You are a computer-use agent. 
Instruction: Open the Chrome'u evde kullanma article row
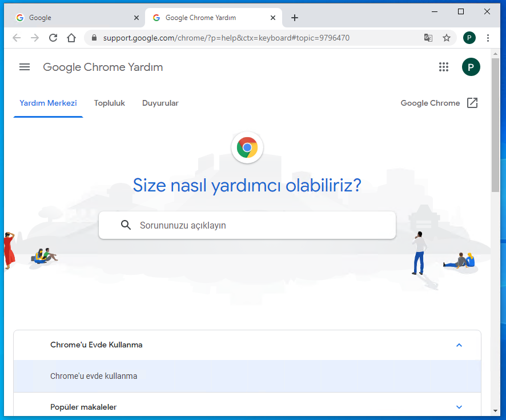(247, 376)
